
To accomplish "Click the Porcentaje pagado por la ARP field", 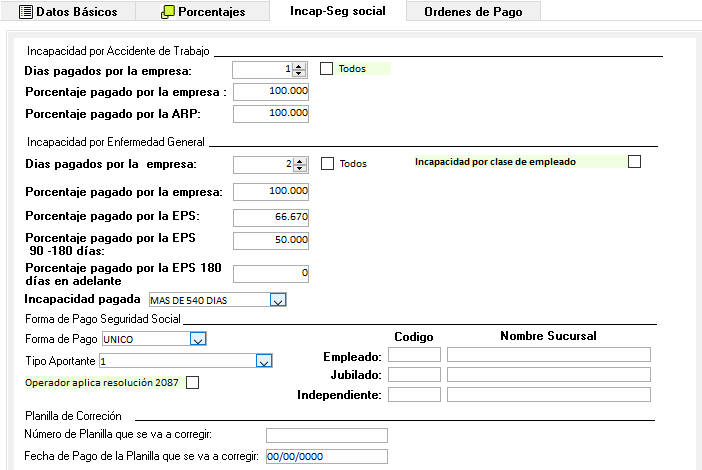I will click(x=271, y=113).
